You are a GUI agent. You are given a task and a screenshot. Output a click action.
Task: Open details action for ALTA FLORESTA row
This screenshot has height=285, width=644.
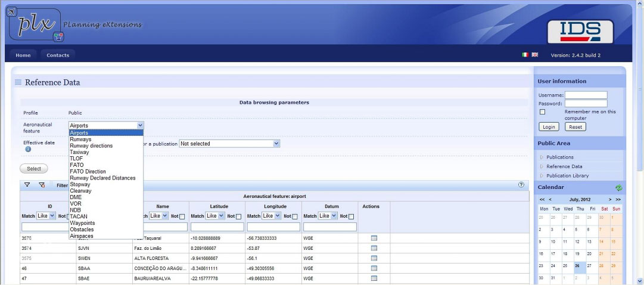pos(374,258)
